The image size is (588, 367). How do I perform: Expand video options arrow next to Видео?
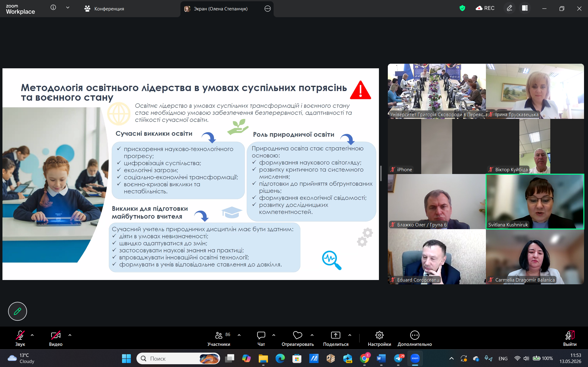tap(70, 335)
